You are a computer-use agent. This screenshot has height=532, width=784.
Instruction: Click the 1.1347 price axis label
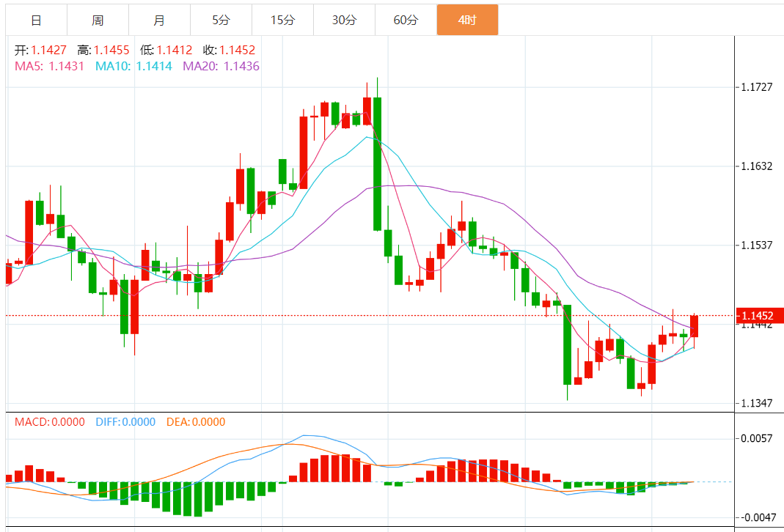point(758,404)
